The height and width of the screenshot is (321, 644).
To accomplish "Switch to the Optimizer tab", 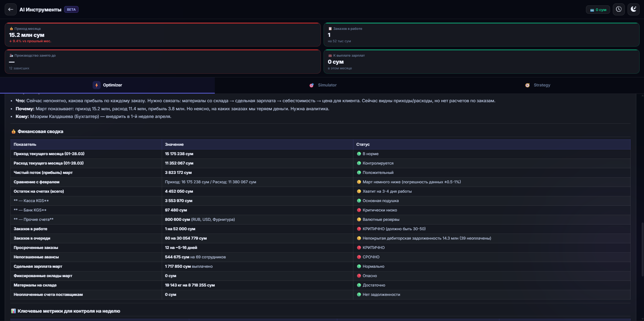I will point(107,85).
